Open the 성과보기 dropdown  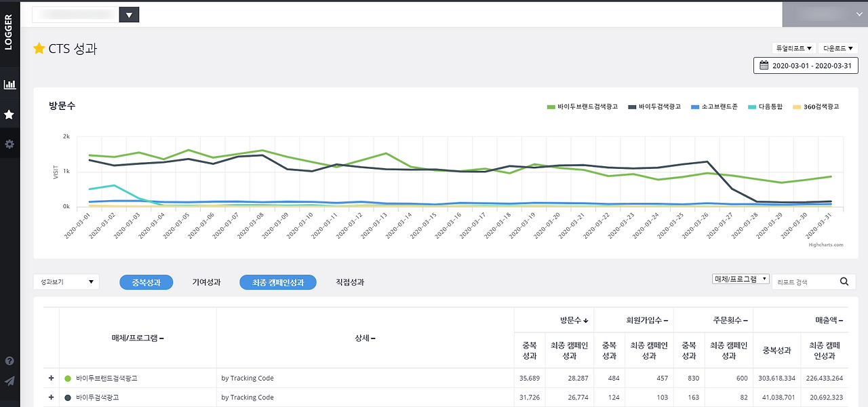66,282
